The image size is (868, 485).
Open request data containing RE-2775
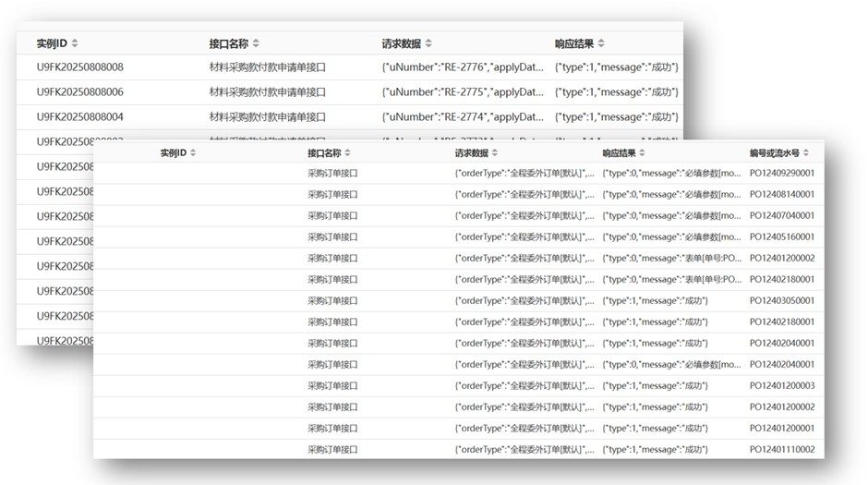click(x=463, y=91)
